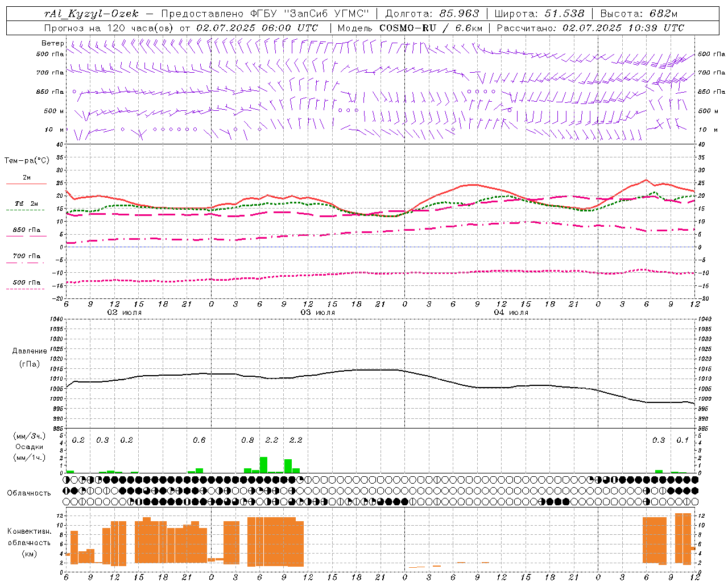
Task: Click the 500 гПа temperature legend entry
Action: point(27,282)
